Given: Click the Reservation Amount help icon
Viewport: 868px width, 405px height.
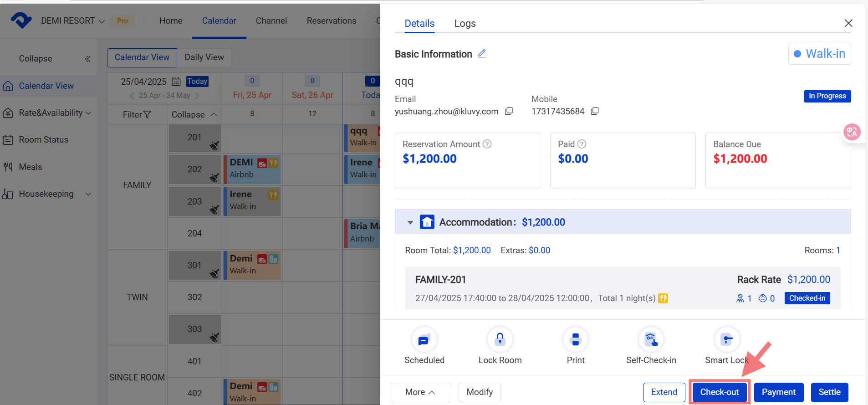Looking at the screenshot, I should click(487, 144).
